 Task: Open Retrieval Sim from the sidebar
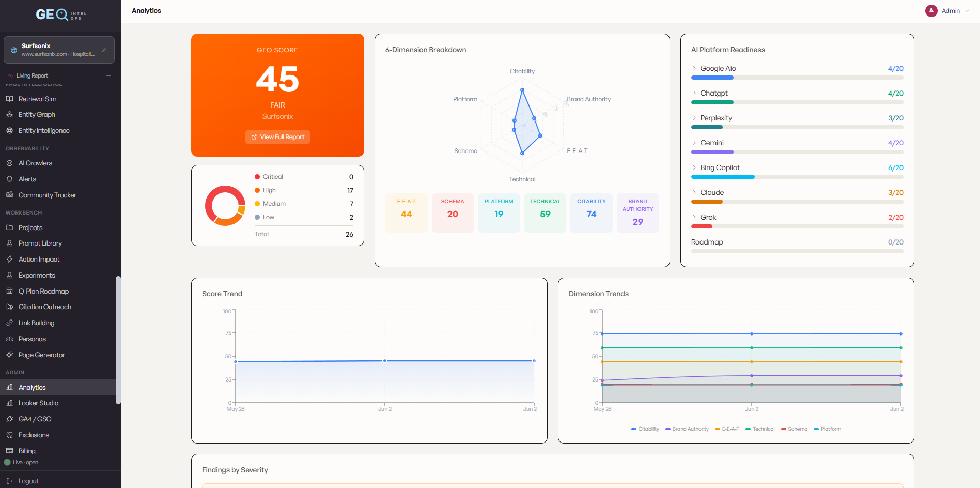[x=58, y=99]
